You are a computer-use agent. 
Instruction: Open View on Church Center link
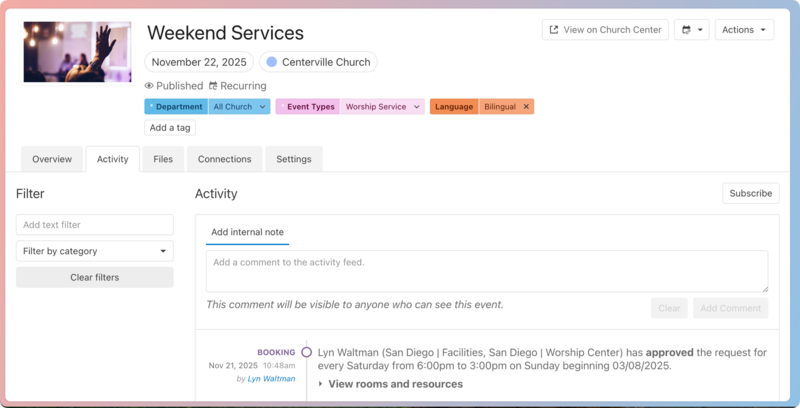coord(605,30)
